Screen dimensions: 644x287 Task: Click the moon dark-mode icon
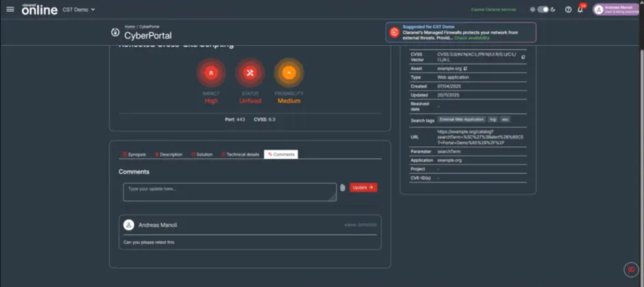coord(553,10)
